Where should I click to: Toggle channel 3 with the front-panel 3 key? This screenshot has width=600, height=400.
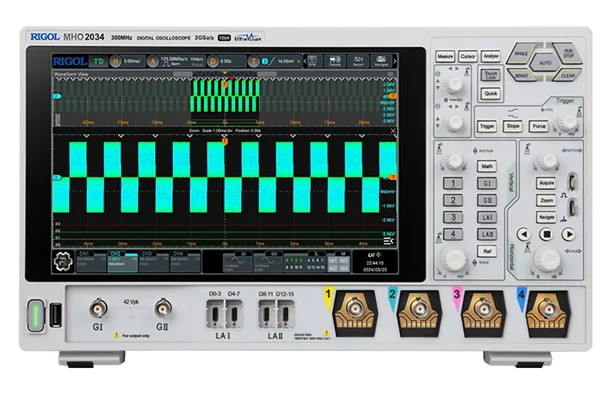[453, 217]
